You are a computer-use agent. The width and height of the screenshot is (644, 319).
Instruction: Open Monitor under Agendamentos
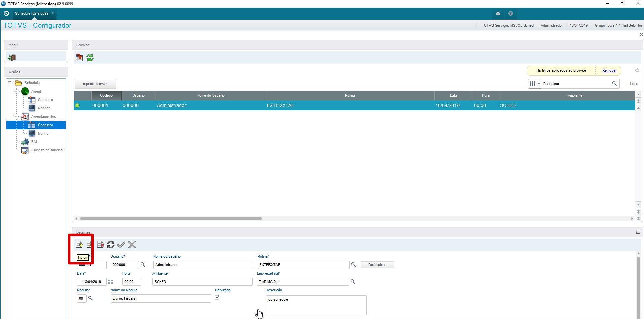coord(44,133)
